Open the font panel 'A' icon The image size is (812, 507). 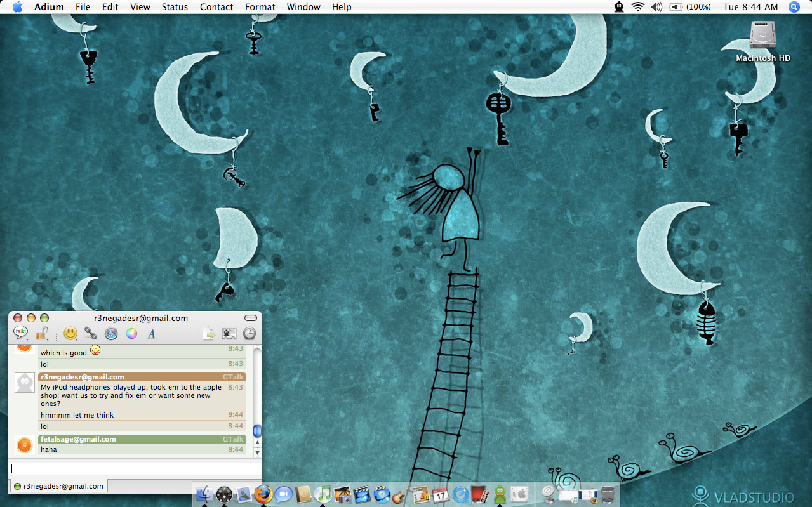click(x=152, y=333)
